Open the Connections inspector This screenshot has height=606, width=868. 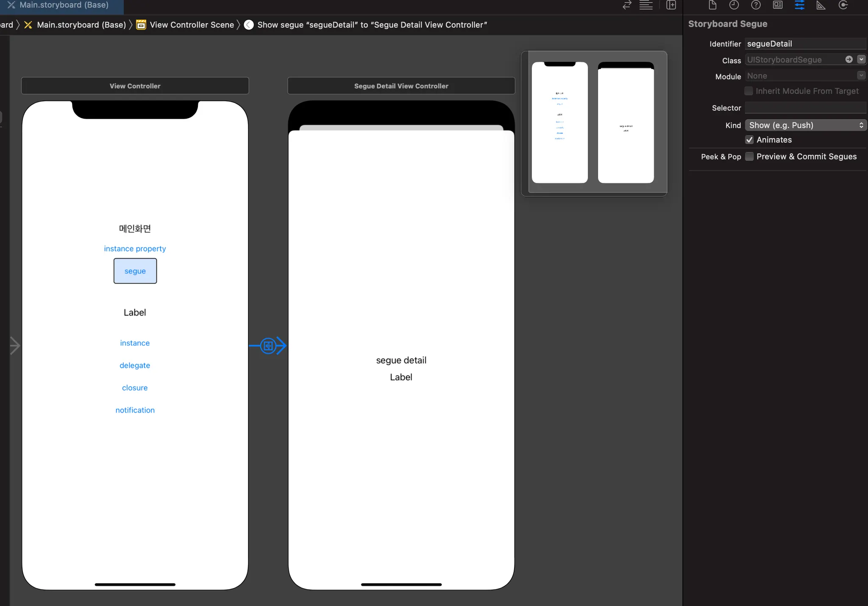843,5
